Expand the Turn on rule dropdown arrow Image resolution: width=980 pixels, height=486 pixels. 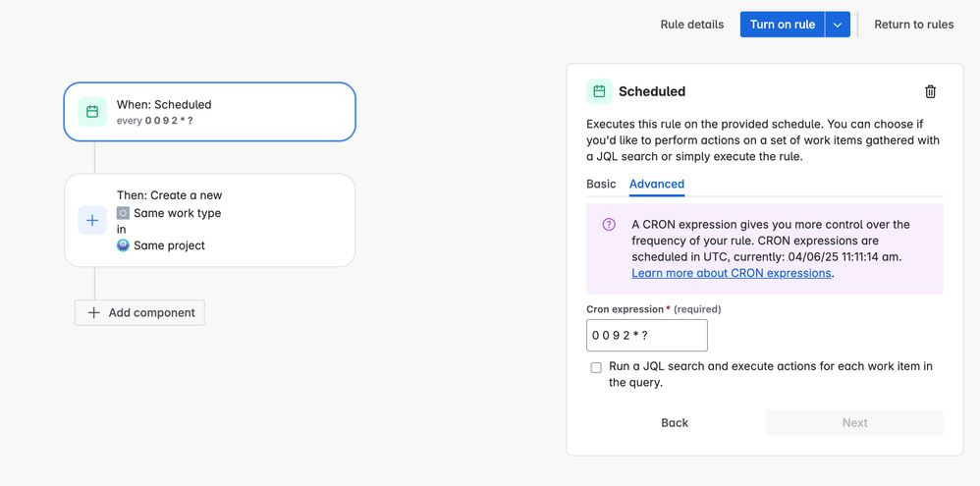coord(838,25)
